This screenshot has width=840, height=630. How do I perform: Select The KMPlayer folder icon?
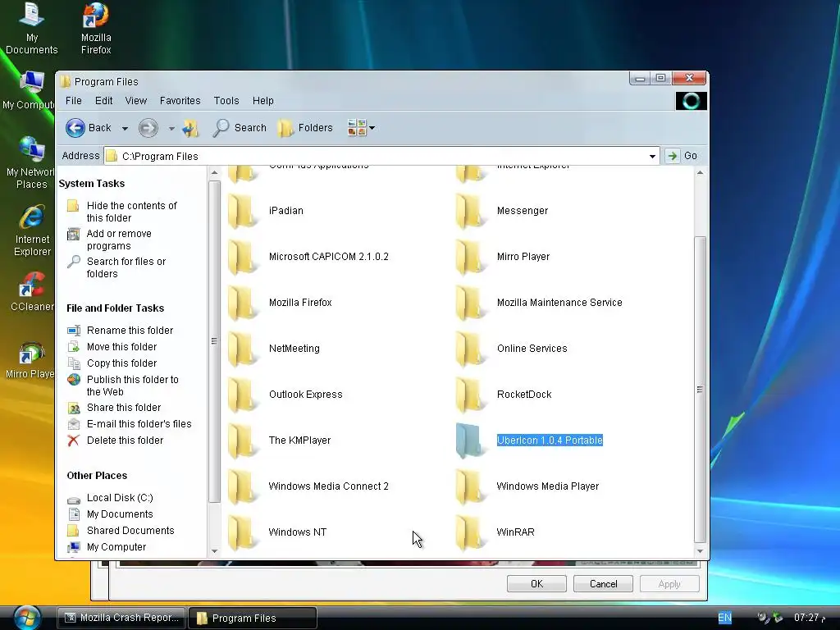tap(243, 441)
